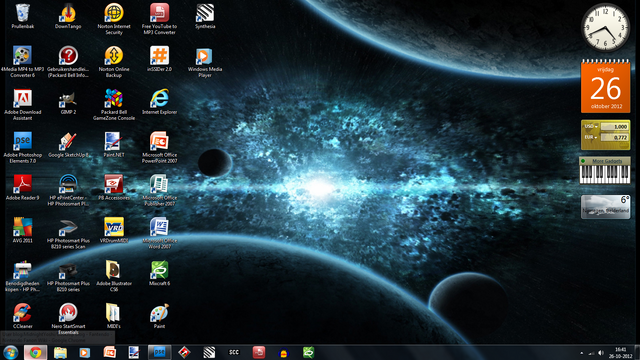Open the Mixcraft 6 desktop shortcut
This screenshot has width=640, height=360.
point(159,273)
